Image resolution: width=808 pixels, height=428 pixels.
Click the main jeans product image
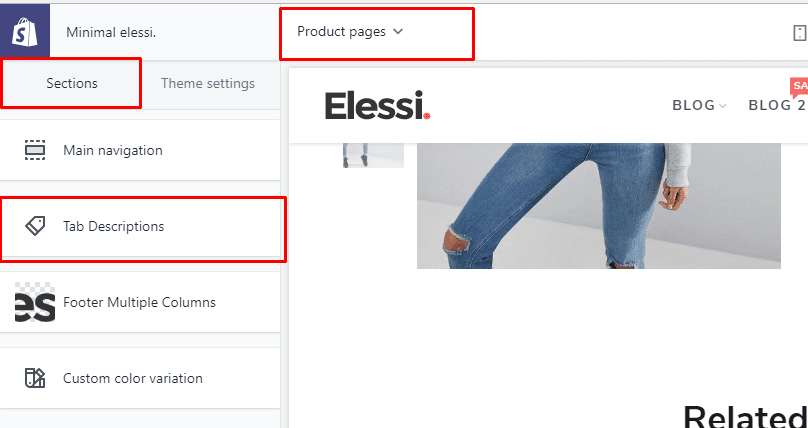[599, 206]
